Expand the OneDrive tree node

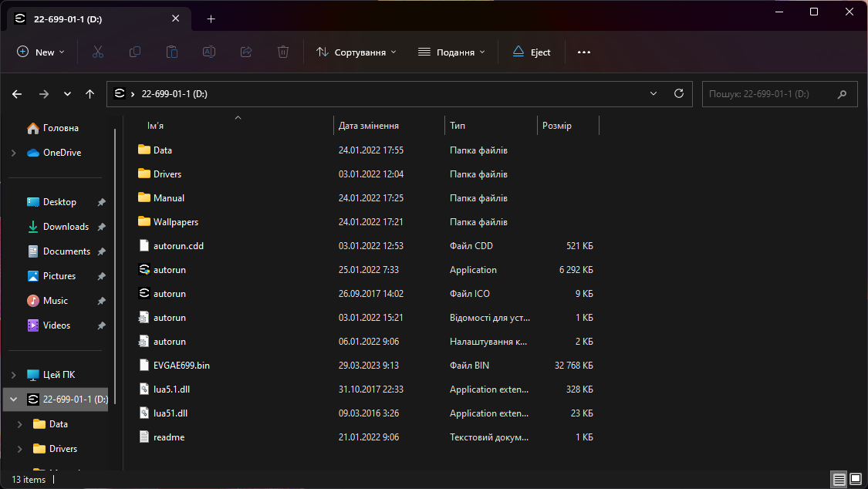click(13, 153)
